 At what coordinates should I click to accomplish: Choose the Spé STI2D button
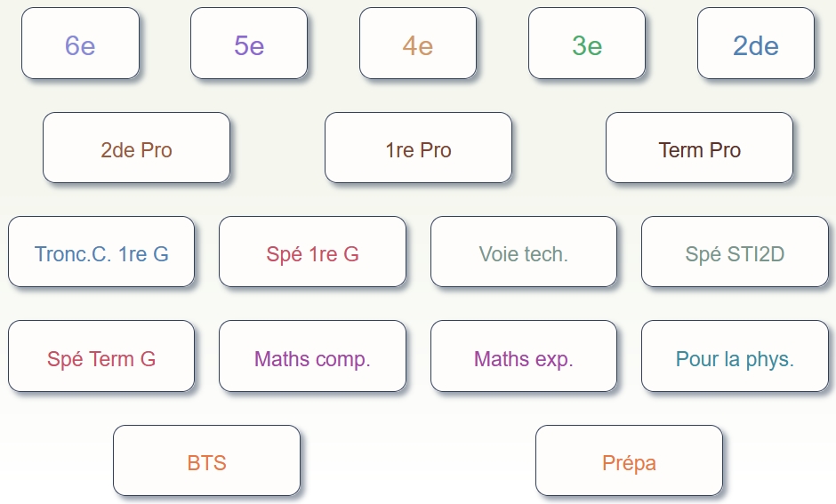[x=735, y=252]
